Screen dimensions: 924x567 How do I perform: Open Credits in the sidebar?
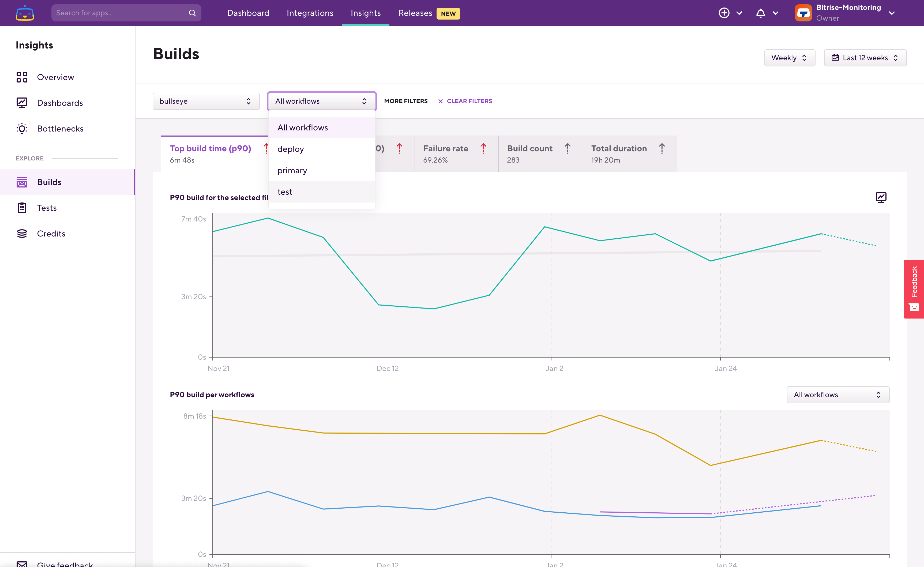pyautogui.click(x=51, y=234)
